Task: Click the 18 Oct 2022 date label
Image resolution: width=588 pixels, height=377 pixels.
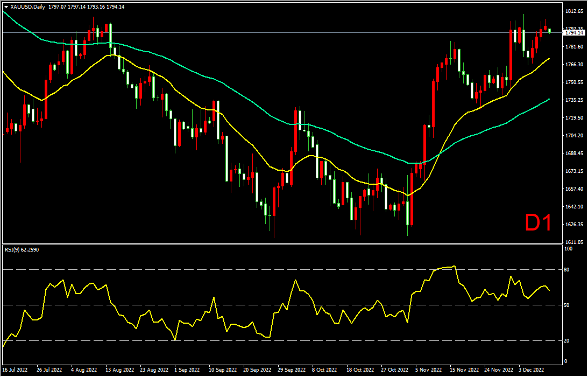Action: pyautogui.click(x=359, y=370)
